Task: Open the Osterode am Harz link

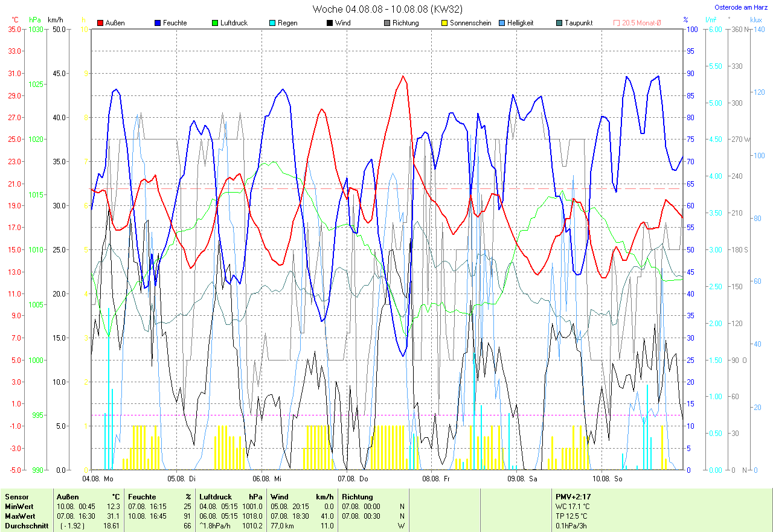Action: [x=740, y=7]
